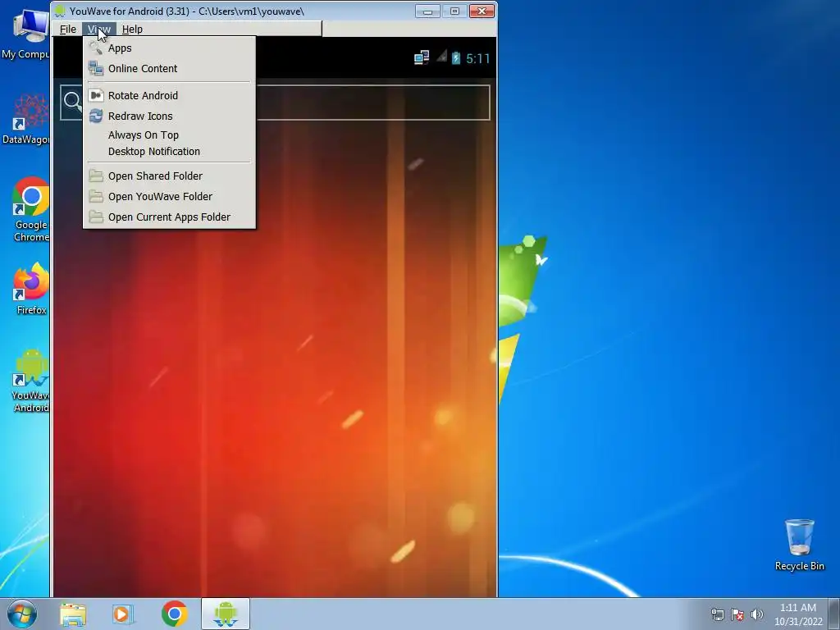Switch to YouWave taskbar button

point(226,614)
